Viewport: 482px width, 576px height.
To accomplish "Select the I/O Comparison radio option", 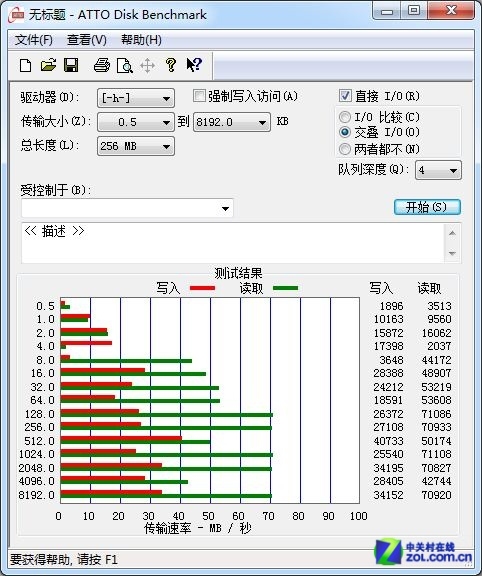I will 345,117.
